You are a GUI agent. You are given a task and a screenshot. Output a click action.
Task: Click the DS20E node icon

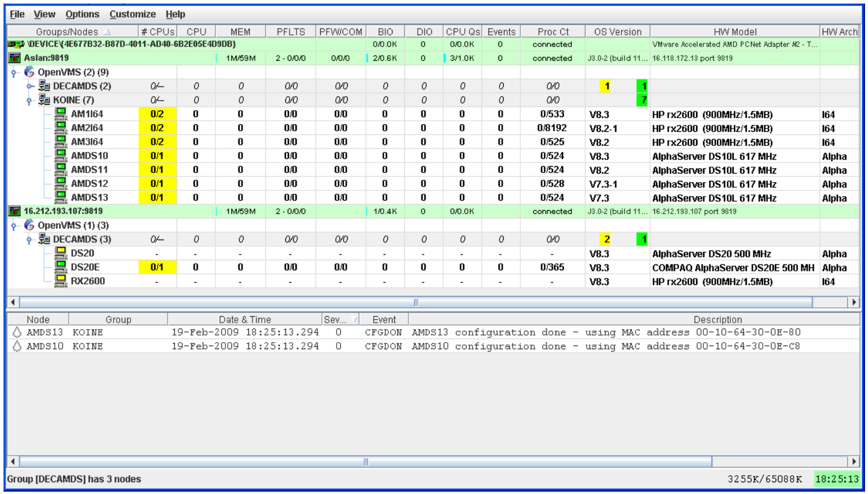[61, 267]
